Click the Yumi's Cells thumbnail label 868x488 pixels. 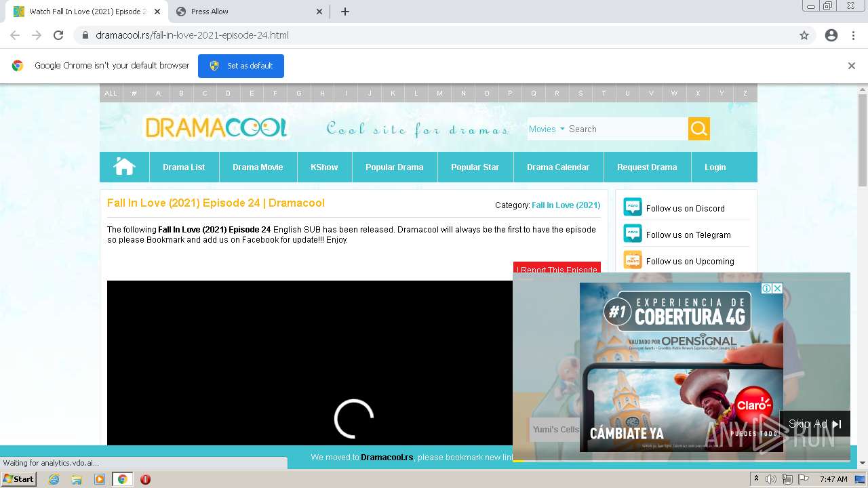pos(555,429)
